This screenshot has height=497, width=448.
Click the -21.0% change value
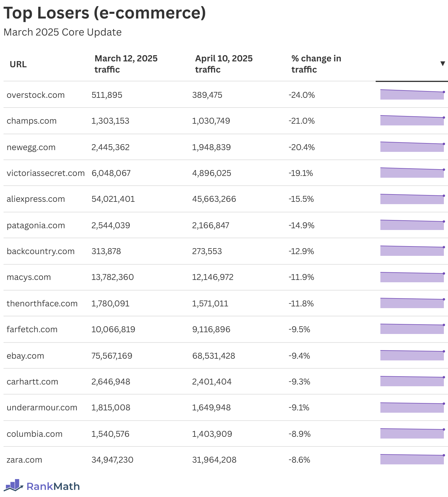coord(302,121)
